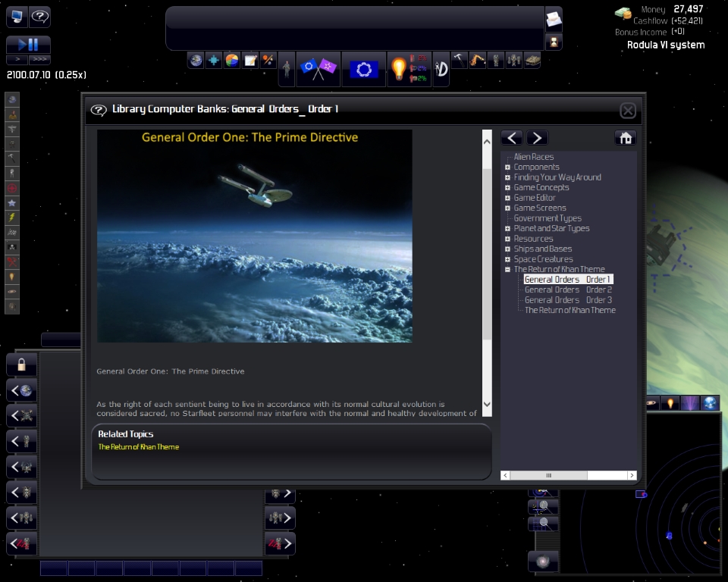Click the galaxy icon below the minimap zoom buttons
728x582 pixels.
coord(543,562)
